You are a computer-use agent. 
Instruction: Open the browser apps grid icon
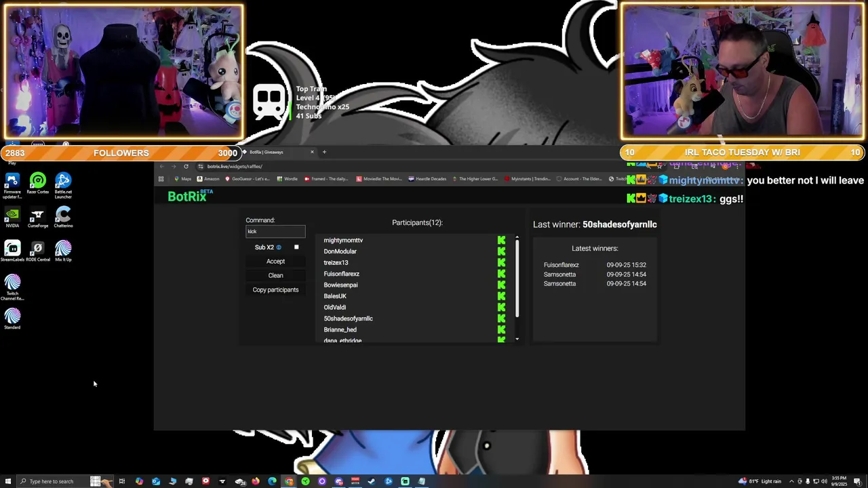click(161, 179)
